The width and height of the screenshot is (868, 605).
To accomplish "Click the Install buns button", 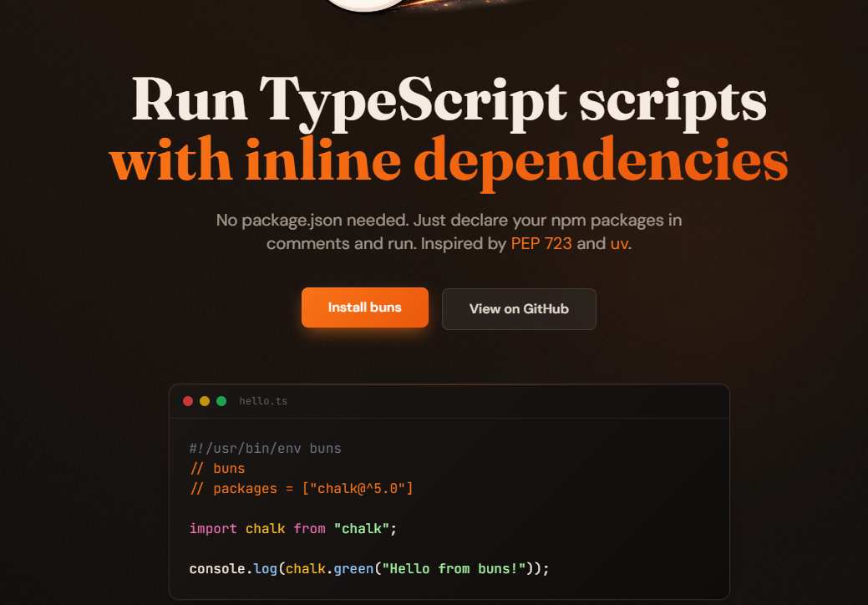I will click(x=365, y=308).
